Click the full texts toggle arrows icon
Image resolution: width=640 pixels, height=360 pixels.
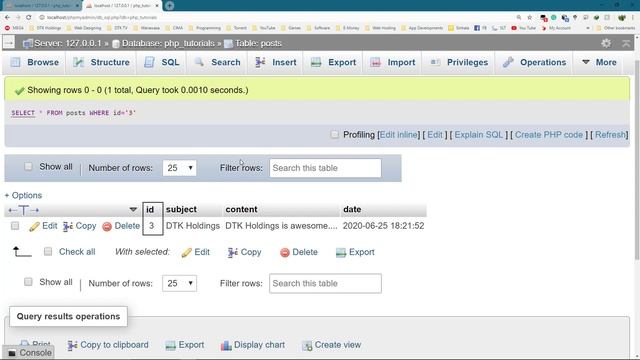point(23,210)
